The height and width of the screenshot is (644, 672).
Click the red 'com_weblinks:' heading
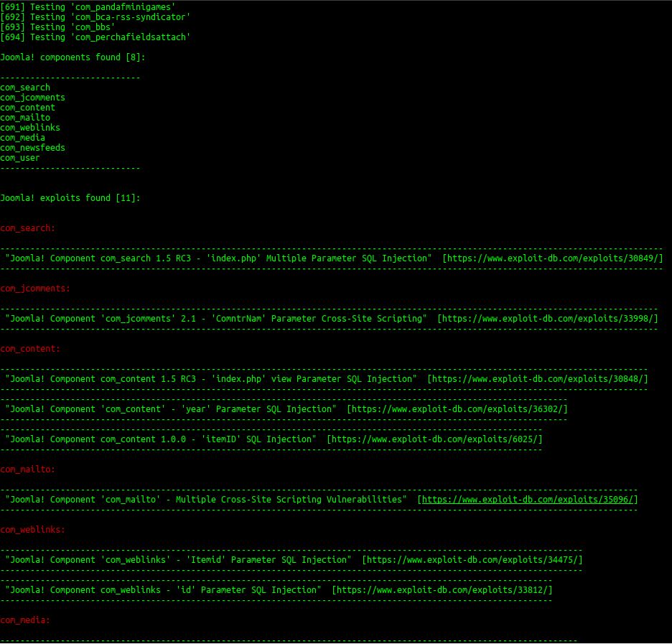(x=32, y=530)
